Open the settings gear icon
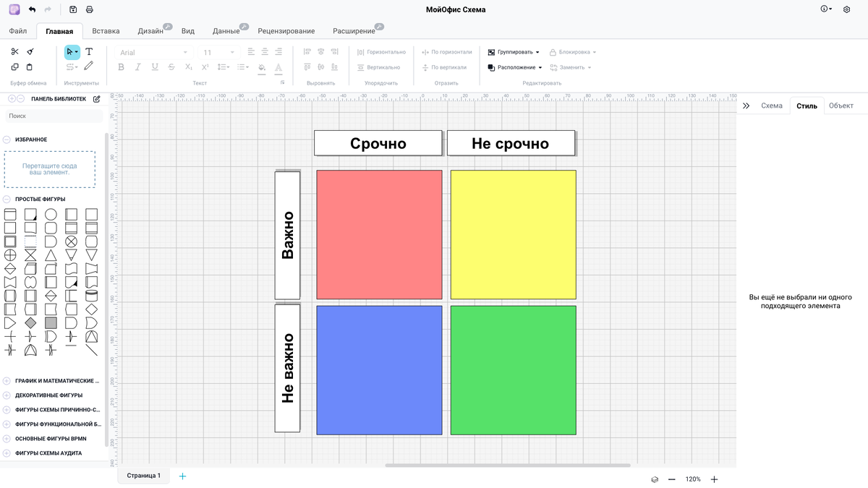868x488 pixels. tap(847, 9)
